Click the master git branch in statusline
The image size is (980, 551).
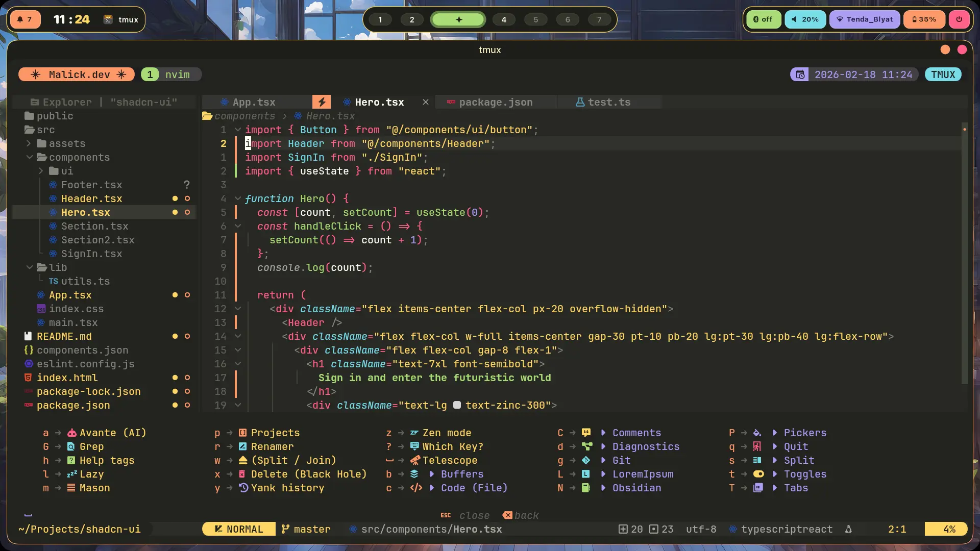(306, 529)
